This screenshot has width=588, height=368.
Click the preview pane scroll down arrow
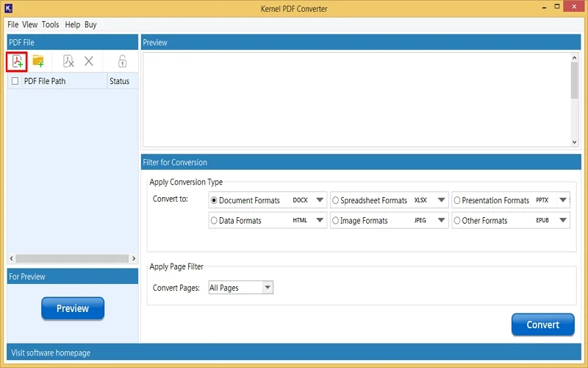click(x=575, y=142)
